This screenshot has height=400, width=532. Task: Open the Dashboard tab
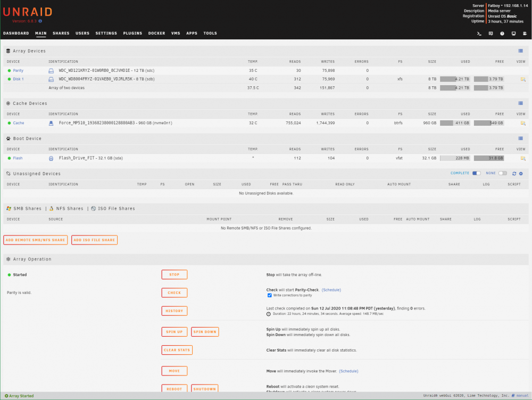point(16,33)
